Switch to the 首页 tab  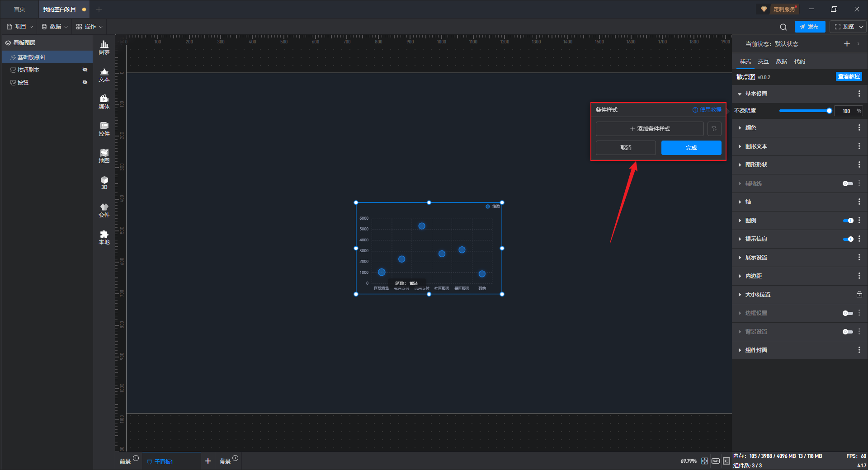(x=19, y=9)
